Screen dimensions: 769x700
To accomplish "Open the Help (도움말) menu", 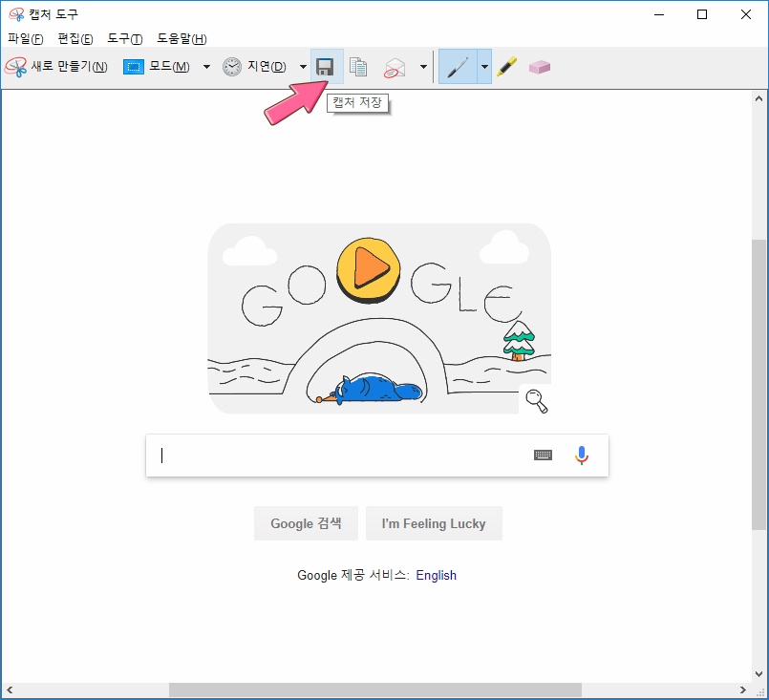I will 182,39.
